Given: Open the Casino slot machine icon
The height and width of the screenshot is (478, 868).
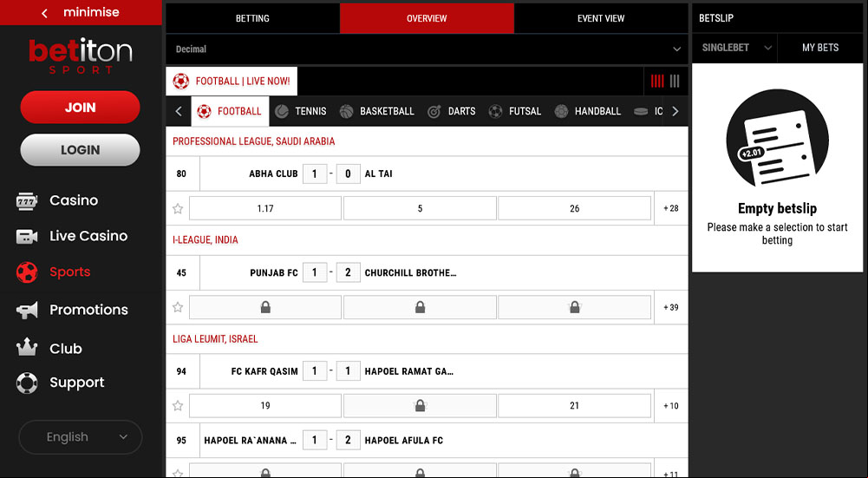Looking at the screenshot, I should (x=27, y=200).
